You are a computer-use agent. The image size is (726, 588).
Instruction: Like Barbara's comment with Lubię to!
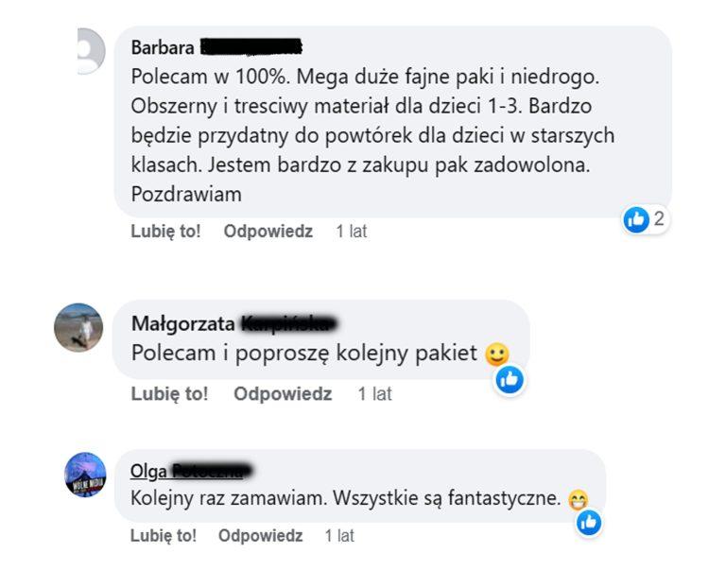pyautogui.click(x=165, y=231)
